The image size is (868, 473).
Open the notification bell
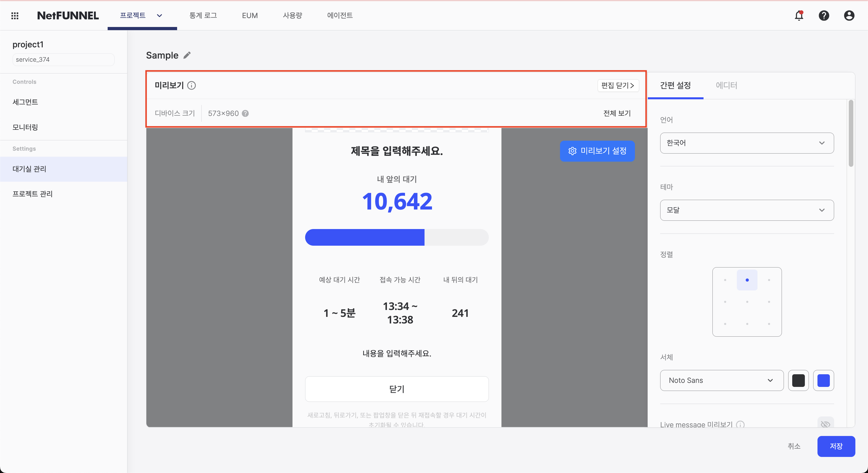point(799,15)
